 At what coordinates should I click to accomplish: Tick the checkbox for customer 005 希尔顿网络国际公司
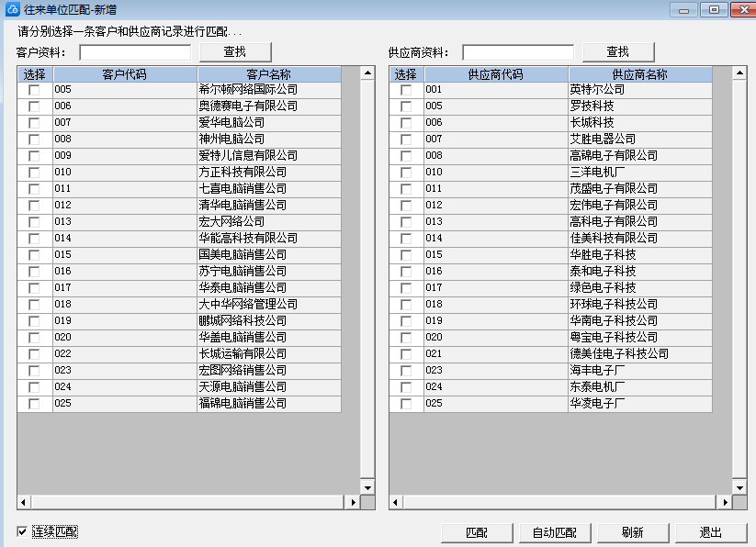coord(34,90)
